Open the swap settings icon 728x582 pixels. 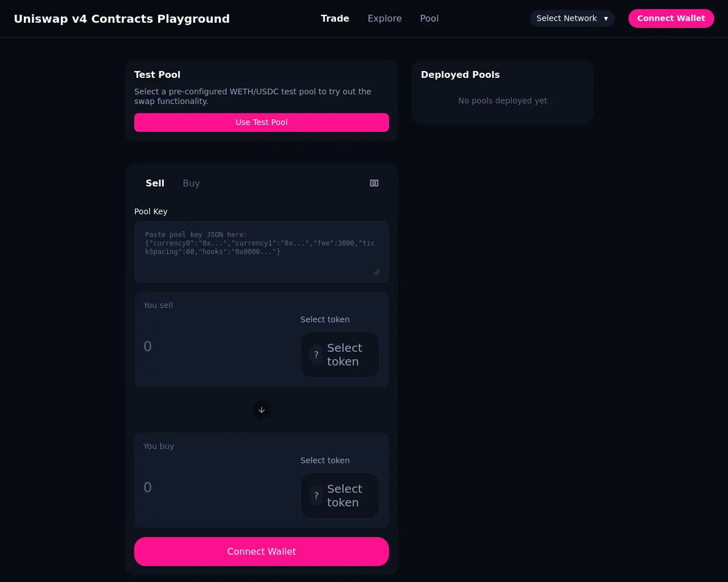(374, 183)
